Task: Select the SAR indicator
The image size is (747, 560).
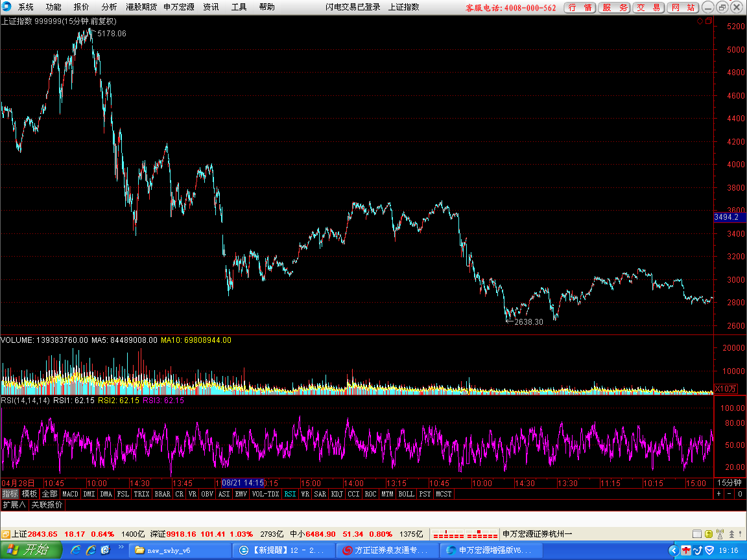Action: (320, 494)
